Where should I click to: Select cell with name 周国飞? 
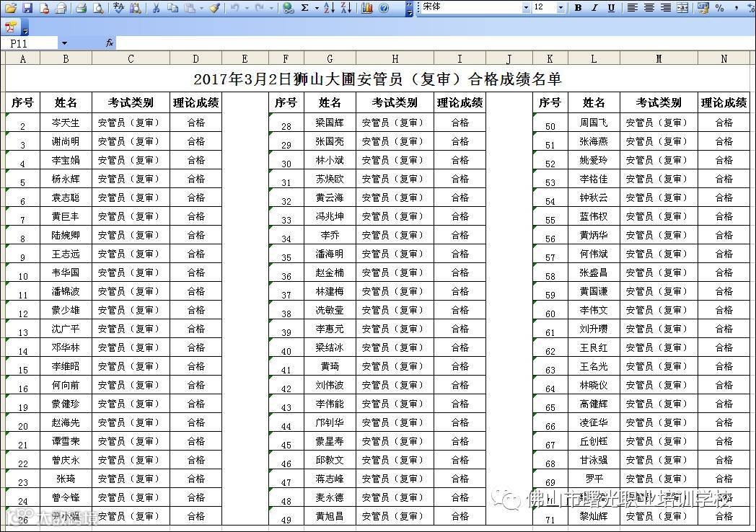point(594,123)
